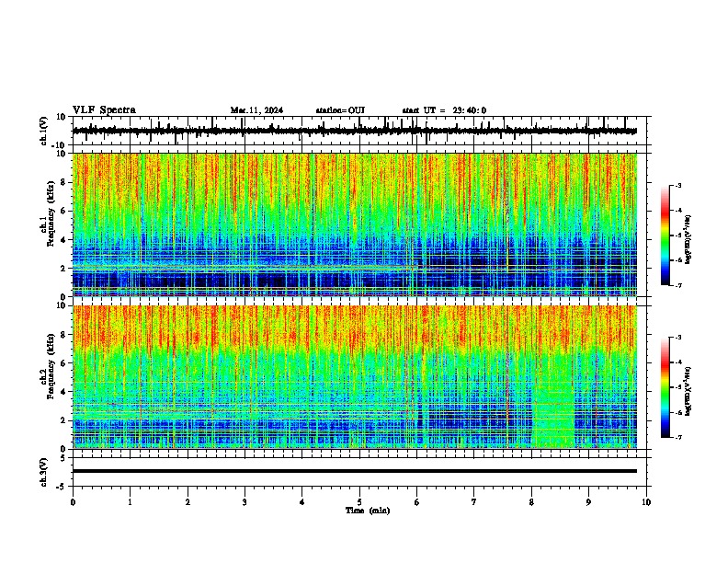This screenshot has width=728, height=563.
Task: Click the ch.1 spectrogram color scale bar
Action: (x=665, y=236)
